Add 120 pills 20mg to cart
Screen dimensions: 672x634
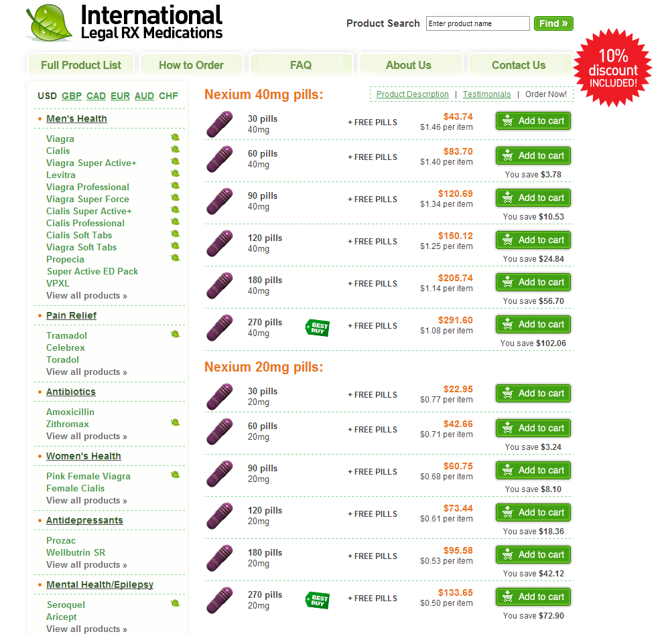(x=533, y=512)
